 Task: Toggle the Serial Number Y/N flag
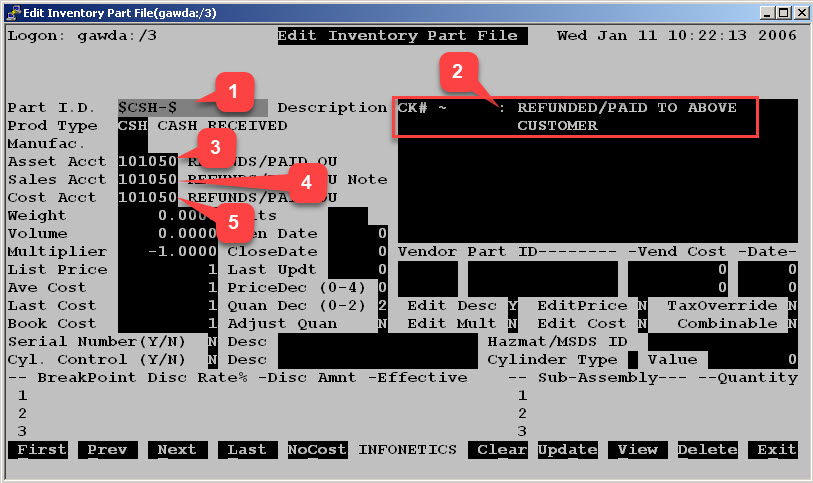click(x=212, y=342)
